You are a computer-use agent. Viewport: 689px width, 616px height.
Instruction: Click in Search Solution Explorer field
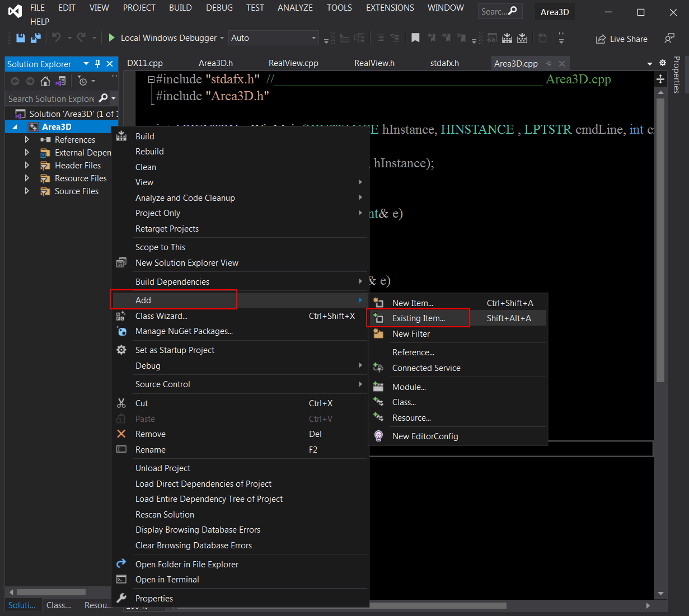(x=51, y=98)
